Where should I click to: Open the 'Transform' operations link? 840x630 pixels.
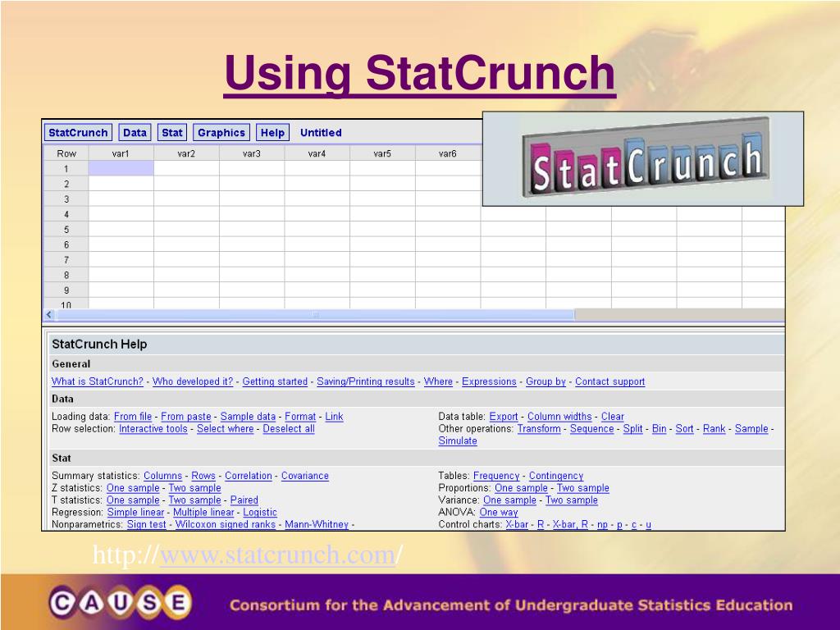click(539, 428)
